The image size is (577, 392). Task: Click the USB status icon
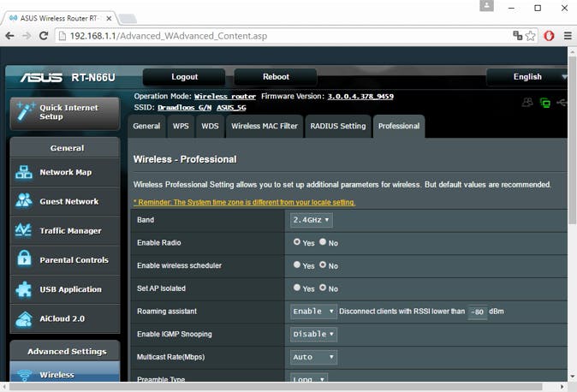coord(562,103)
